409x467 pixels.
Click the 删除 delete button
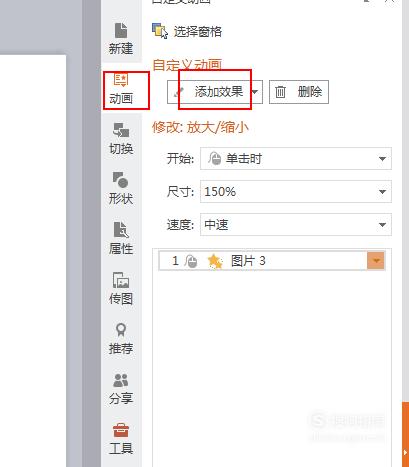click(299, 92)
